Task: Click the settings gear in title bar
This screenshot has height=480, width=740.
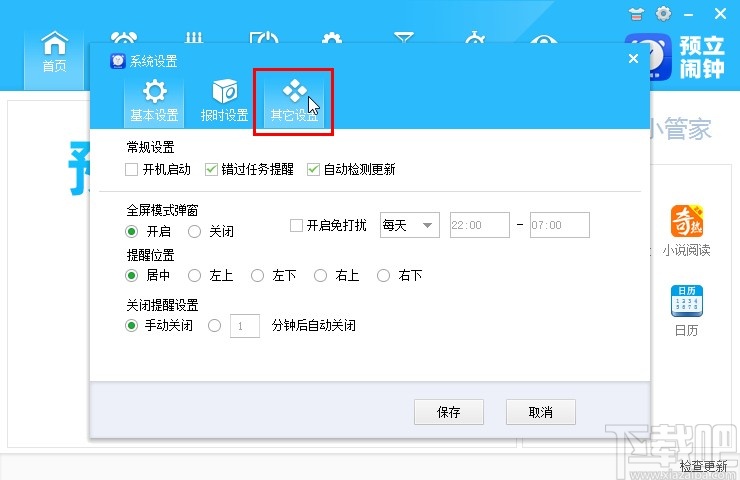Action: 664,14
